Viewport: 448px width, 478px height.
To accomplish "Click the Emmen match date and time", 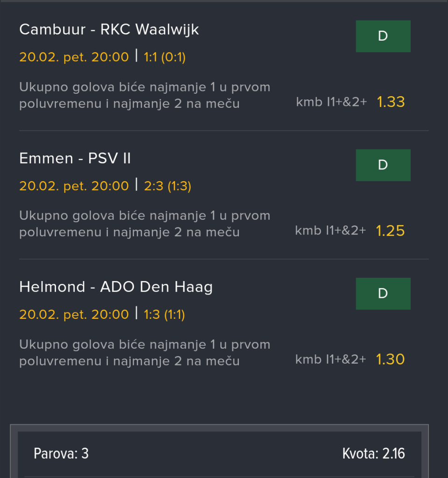I will tap(74, 186).
